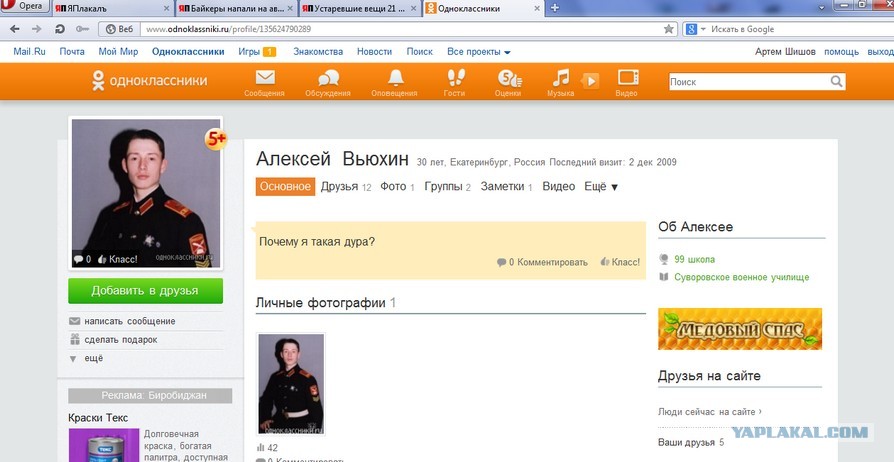Click написать сообщение link
Image resolution: width=894 pixels, height=462 pixels.
pos(130,321)
